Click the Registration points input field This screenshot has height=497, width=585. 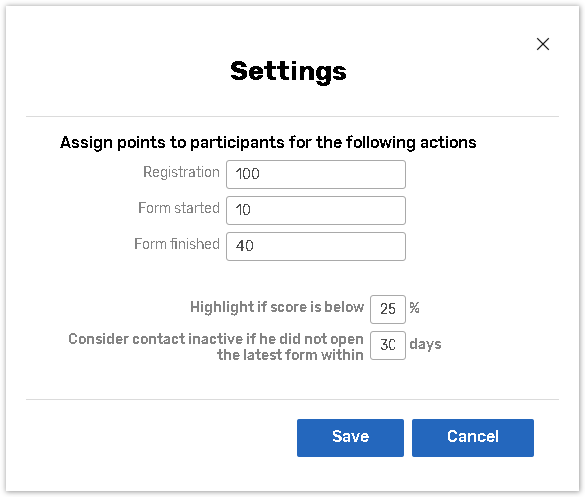(x=316, y=174)
